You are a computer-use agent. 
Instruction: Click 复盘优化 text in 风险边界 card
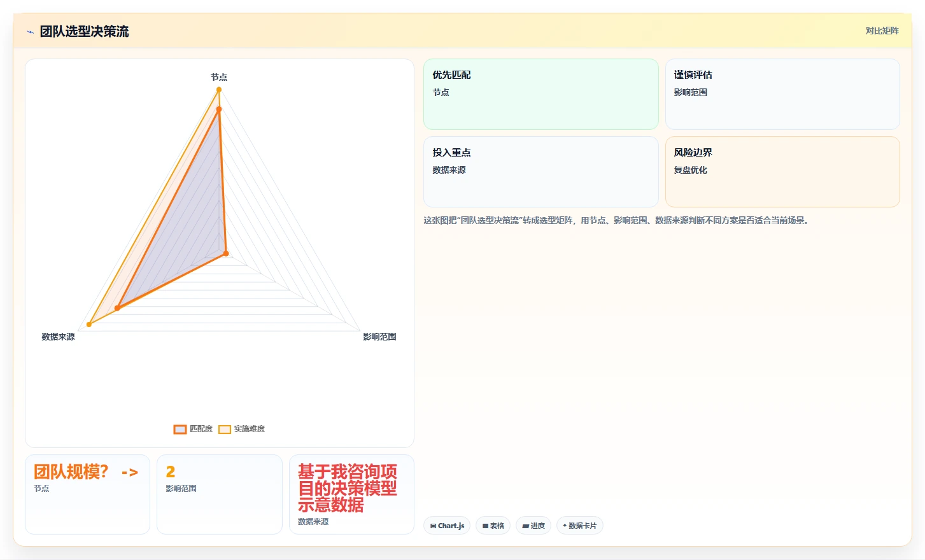691,170
